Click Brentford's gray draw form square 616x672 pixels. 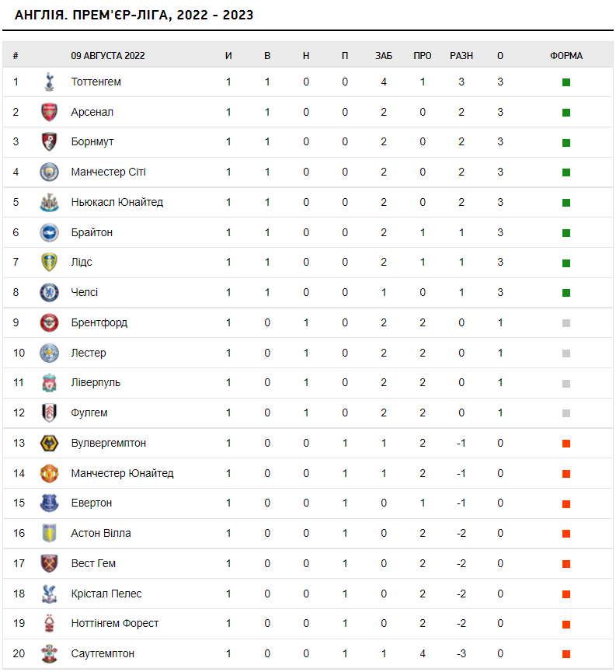[566, 323]
